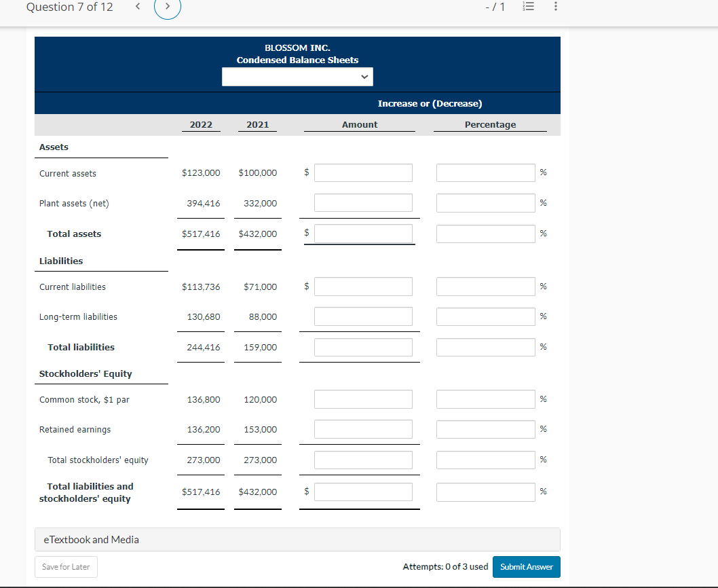Screen dimensions: 718x588
Task: Click the Total assets percentage field
Action: 485,234
